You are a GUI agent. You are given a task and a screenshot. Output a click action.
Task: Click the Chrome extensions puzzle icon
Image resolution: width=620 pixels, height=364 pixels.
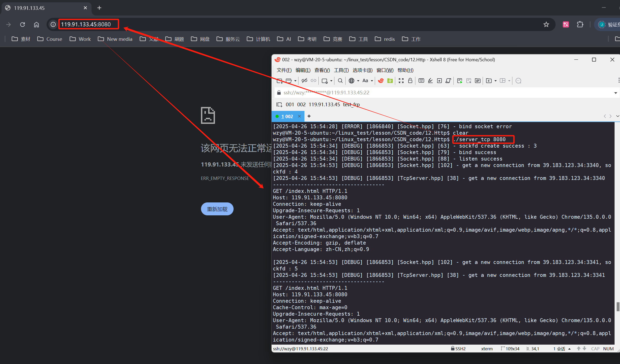(580, 24)
